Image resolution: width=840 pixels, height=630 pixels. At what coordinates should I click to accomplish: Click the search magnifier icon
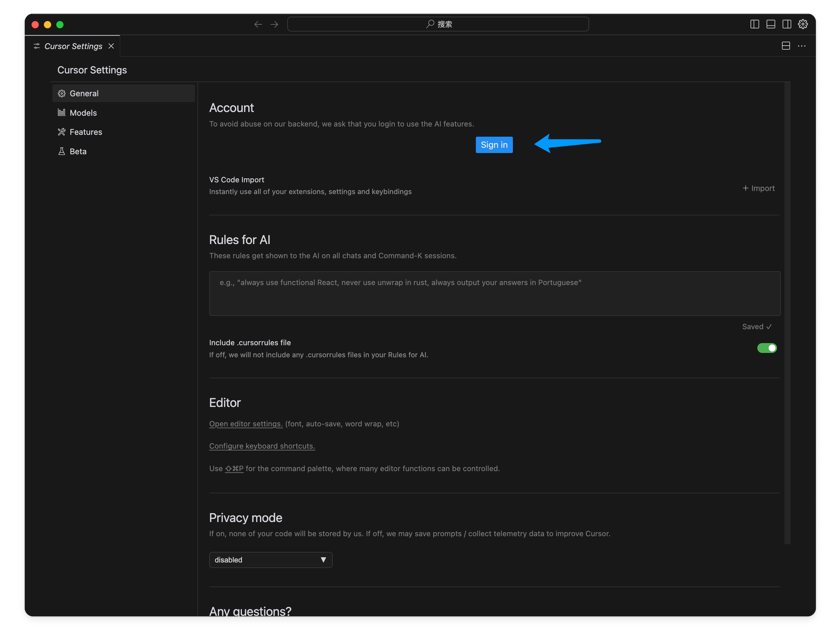tap(430, 24)
